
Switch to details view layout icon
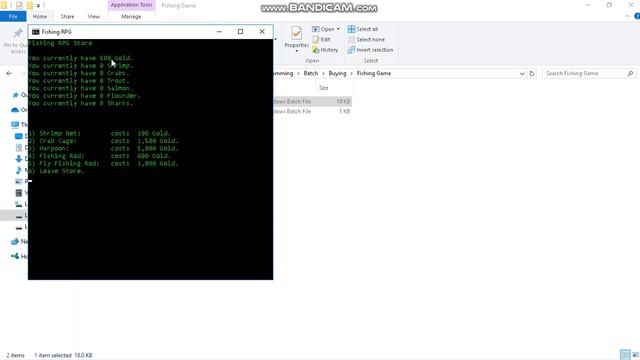click(x=625, y=355)
